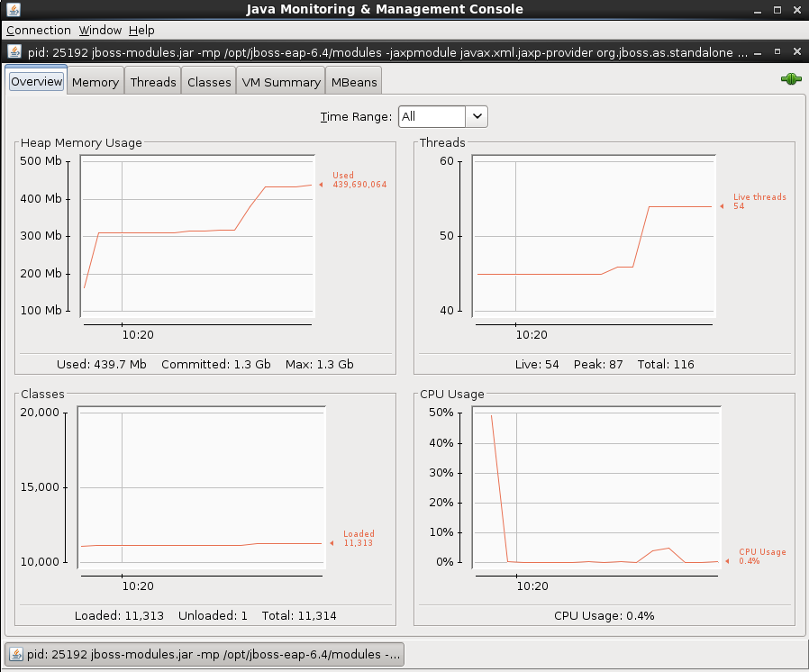The width and height of the screenshot is (809, 672).
Task: Select the pid 25192 window button at bottom
Action: pos(205,654)
